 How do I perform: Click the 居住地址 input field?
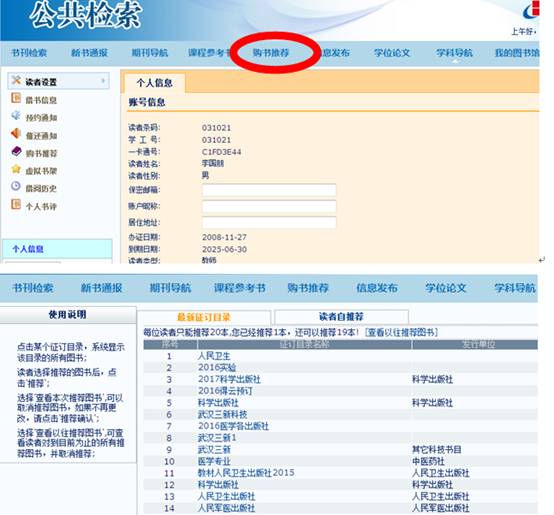point(269,223)
